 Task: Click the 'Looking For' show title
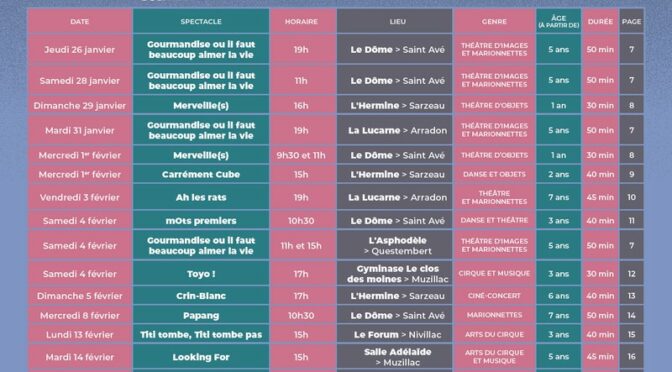[201, 357]
